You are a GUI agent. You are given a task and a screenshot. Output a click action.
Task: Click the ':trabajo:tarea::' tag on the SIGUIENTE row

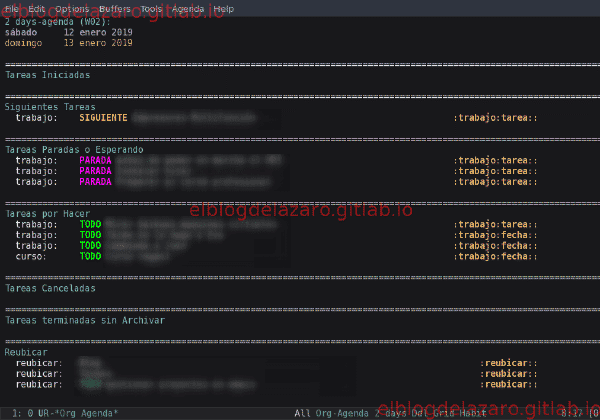click(495, 118)
